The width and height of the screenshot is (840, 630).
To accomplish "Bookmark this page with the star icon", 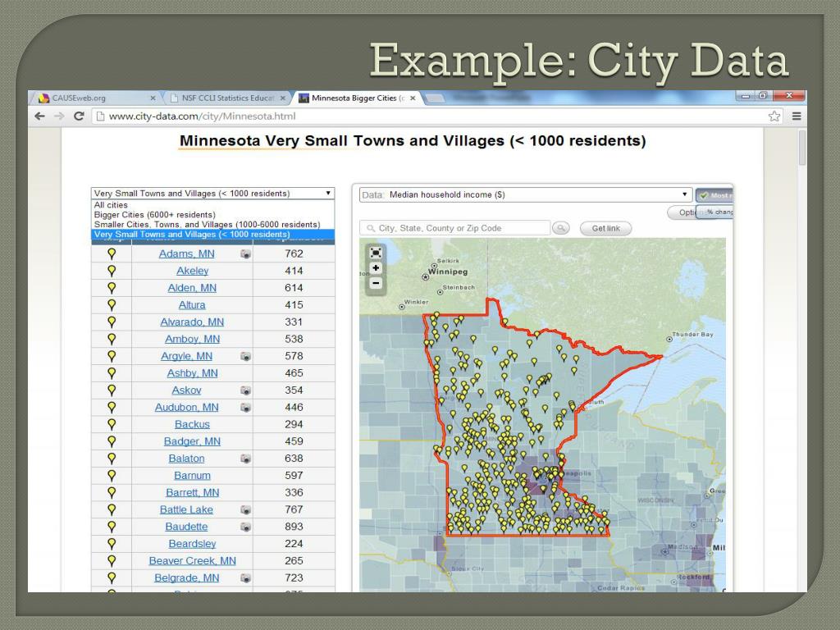I will 774,116.
